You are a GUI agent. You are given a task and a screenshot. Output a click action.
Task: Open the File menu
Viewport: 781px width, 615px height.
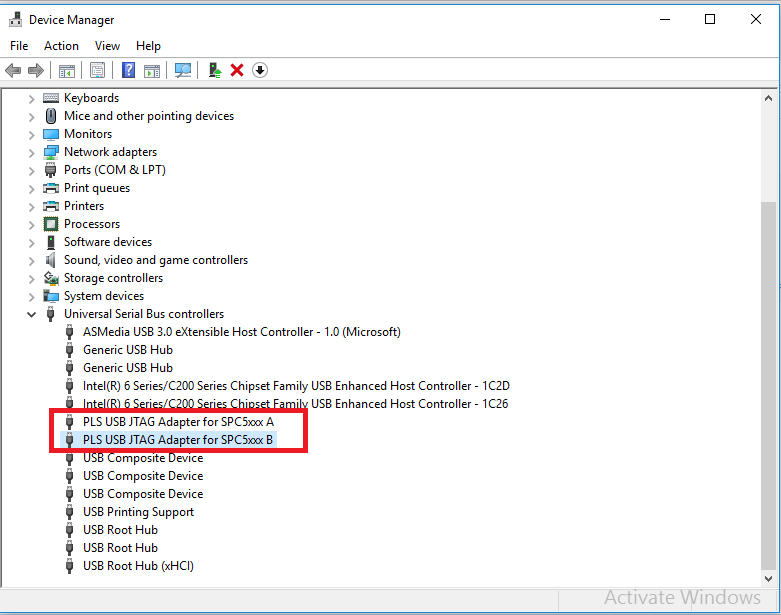(x=19, y=46)
